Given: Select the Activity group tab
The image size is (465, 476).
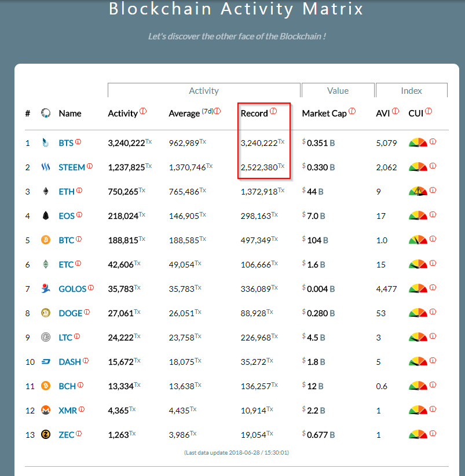Looking at the screenshot, I should [x=204, y=90].
